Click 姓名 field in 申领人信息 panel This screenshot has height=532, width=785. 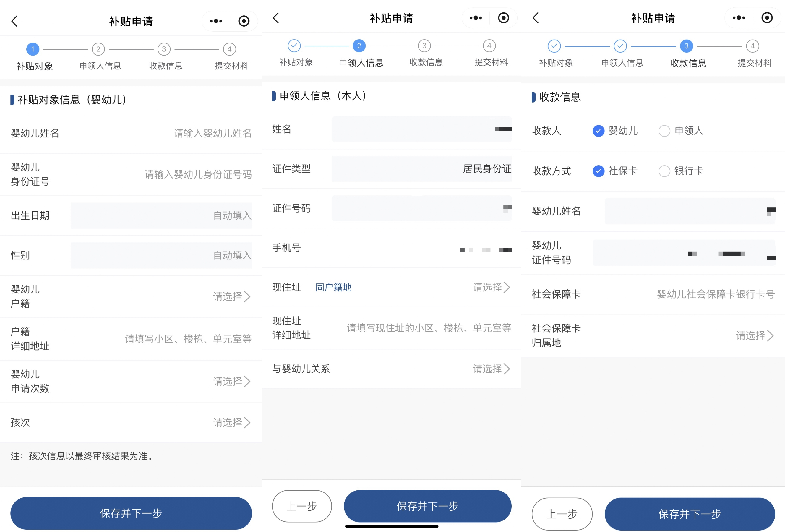[x=421, y=129]
